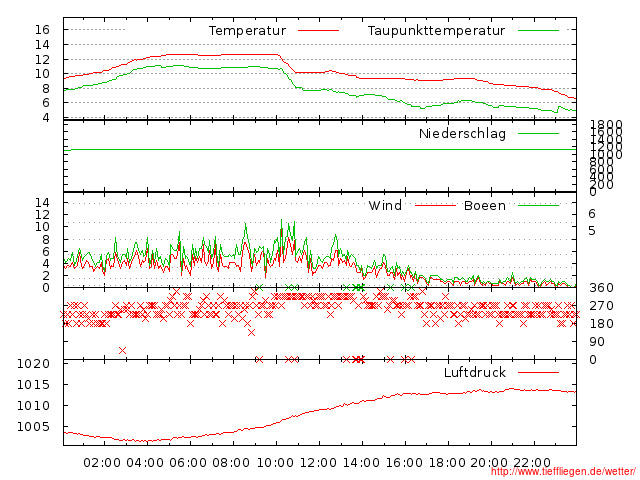The image size is (640, 480).
Task: Click the red line sample beside Temperatur
Action: pos(318,30)
